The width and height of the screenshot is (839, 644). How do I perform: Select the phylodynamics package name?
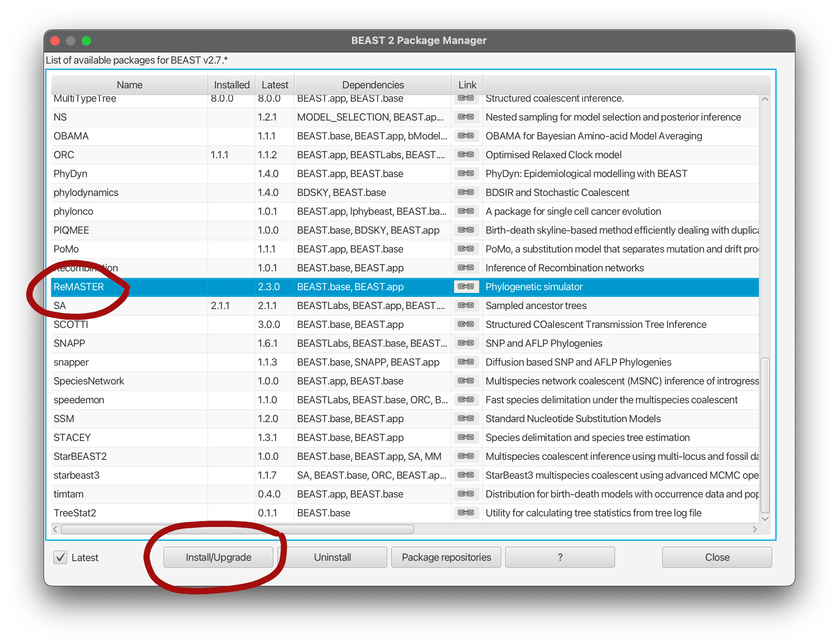click(86, 192)
